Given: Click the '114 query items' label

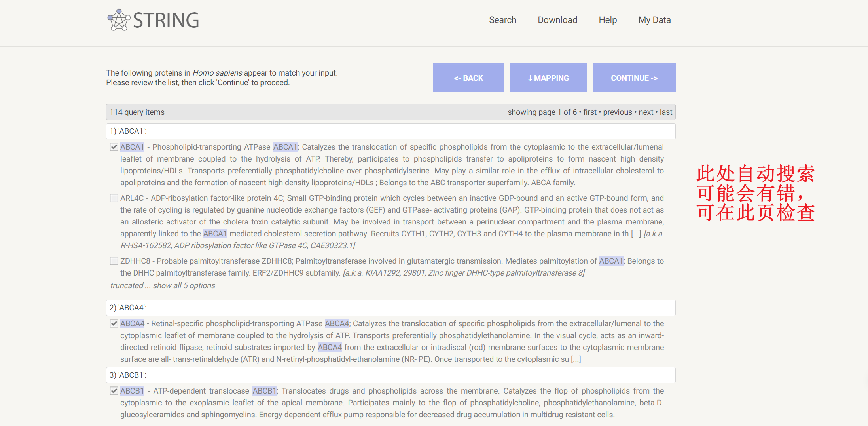Looking at the screenshot, I should [x=137, y=112].
